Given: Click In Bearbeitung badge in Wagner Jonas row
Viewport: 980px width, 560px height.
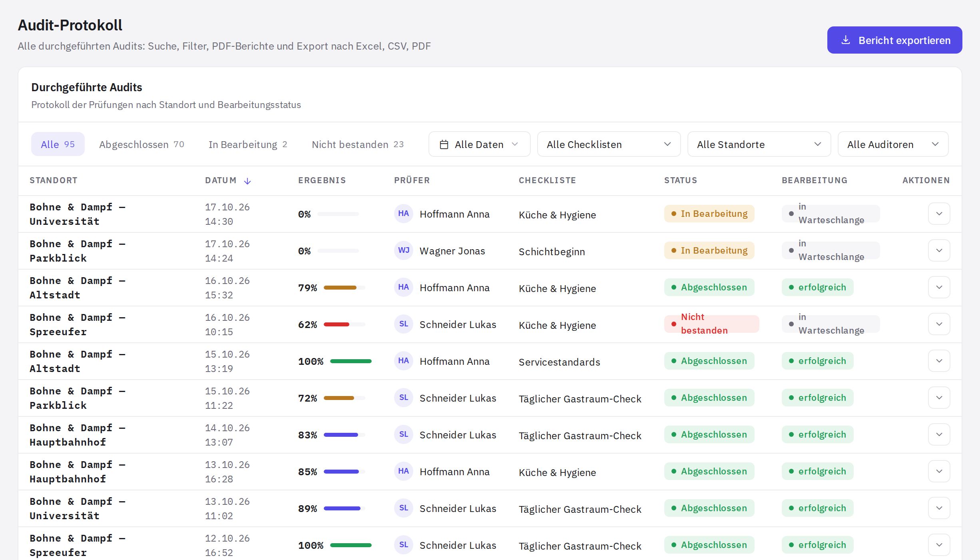Looking at the screenshot, I should pyautogui.click(x=709, y=250).
